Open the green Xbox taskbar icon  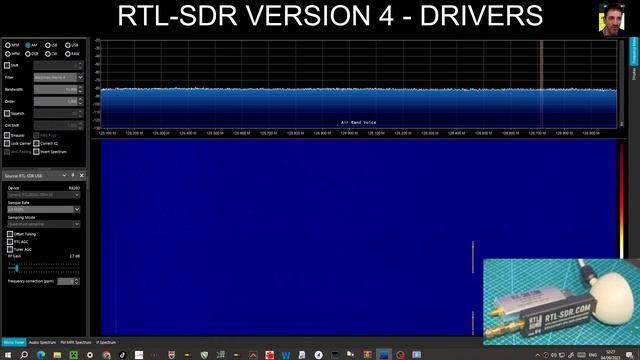(73, 355)
